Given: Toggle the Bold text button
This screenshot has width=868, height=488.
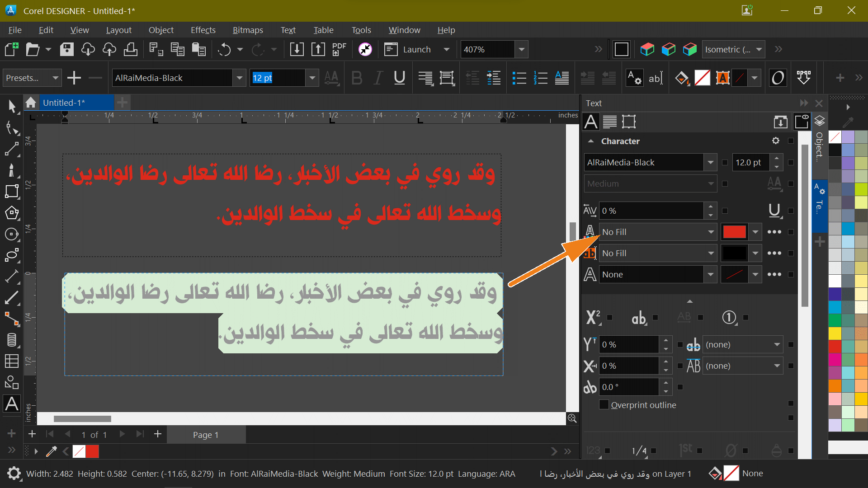Looking at the screenshot, I should pos(357,78).
